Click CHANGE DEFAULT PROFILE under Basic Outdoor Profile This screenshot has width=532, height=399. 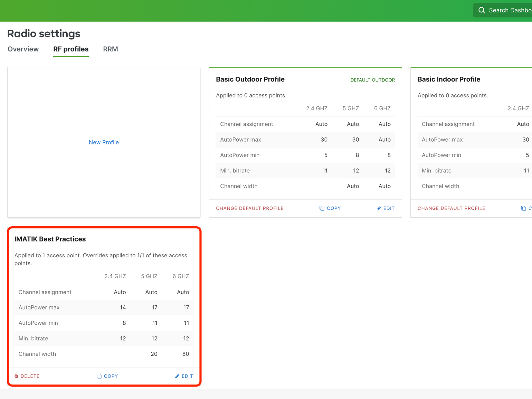click(250, 208)
